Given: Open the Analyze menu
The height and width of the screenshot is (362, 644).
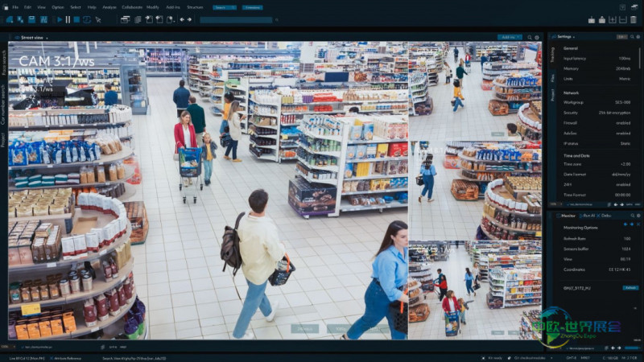Looking at the screenshot, I should tap(109, 7).
